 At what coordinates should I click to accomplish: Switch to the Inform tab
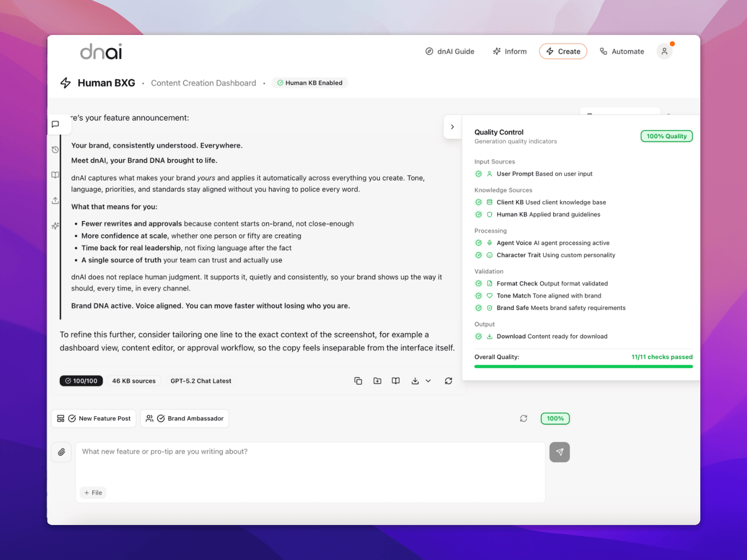click(x=510, y=51)
